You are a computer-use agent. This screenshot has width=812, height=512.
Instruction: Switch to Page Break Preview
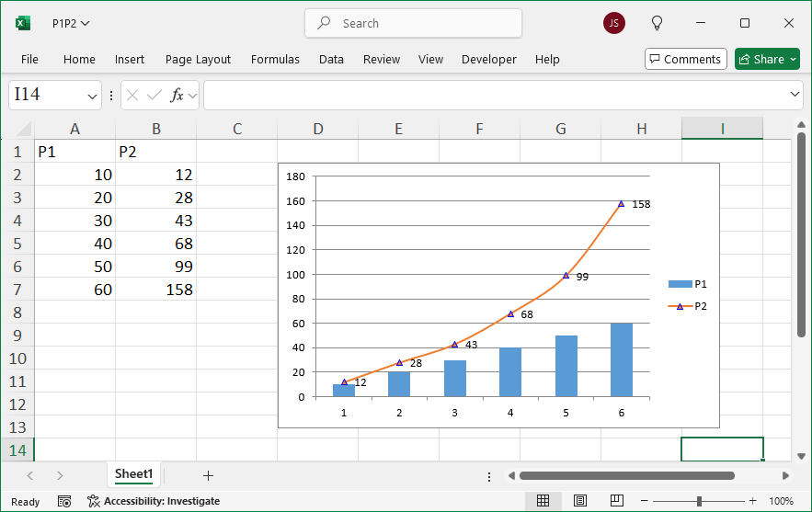point(617,501)
